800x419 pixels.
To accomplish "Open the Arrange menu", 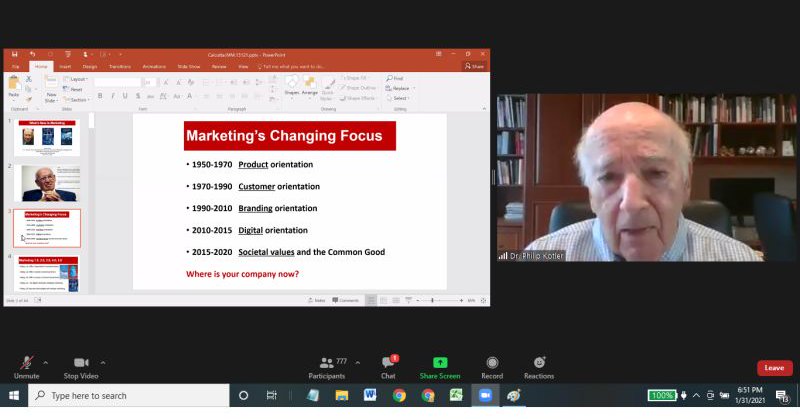I will [x=309, y=86].
